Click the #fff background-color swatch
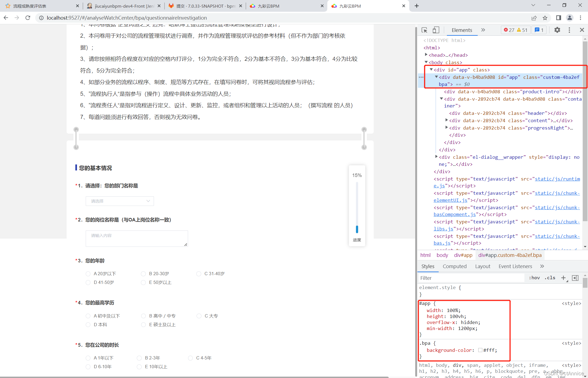Screen dimensions: 588x378 point(480,350)
